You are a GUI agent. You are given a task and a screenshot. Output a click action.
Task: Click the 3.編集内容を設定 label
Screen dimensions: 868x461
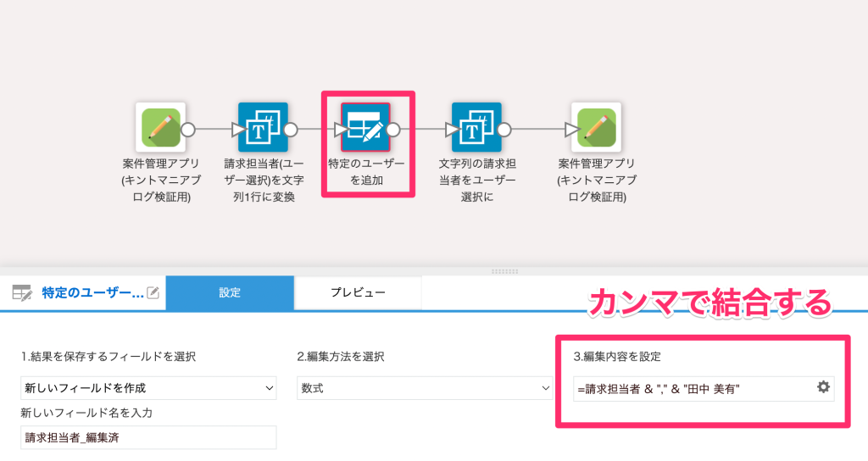(617, 357)
